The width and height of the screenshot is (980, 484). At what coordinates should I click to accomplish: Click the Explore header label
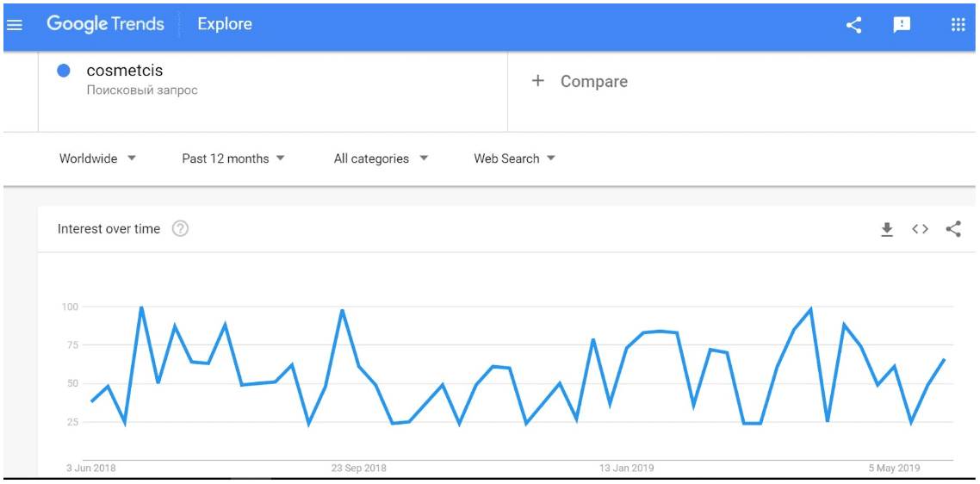(225, 24)
